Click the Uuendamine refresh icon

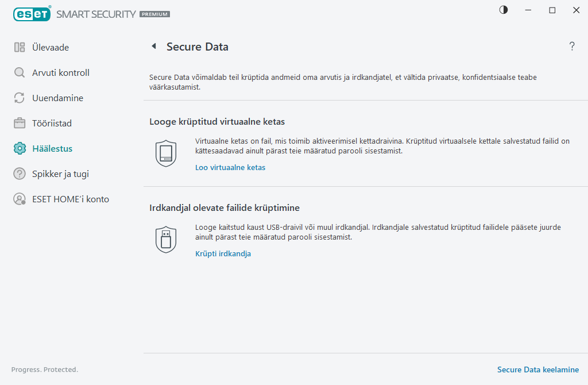[19, 98]
